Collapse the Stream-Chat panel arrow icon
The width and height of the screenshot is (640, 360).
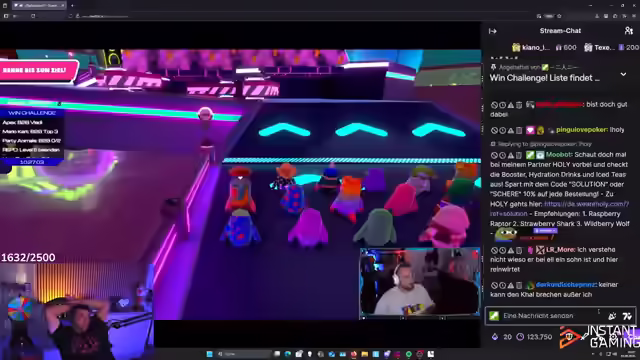[x=493, y=31]
